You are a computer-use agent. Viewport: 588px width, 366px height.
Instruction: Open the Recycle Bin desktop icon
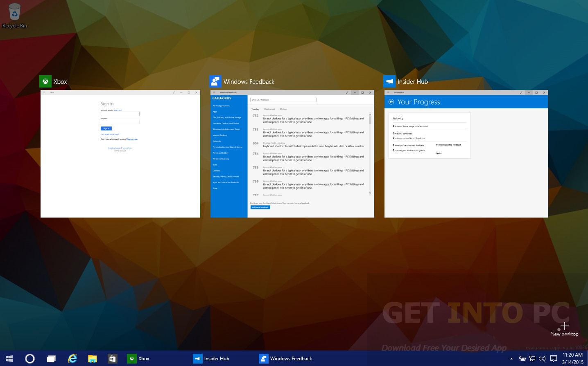[x=15, y=16]
